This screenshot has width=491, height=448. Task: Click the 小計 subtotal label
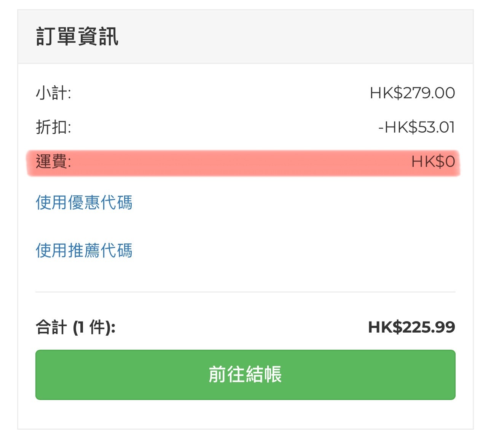(53, 93)
